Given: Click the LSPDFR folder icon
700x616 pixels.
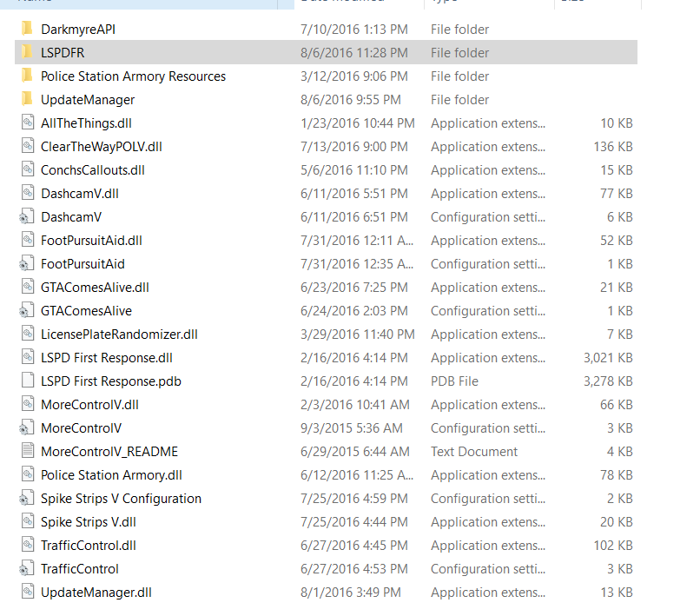Looking at the screenshot, I should pyautogui.click(x=27, y=52).
